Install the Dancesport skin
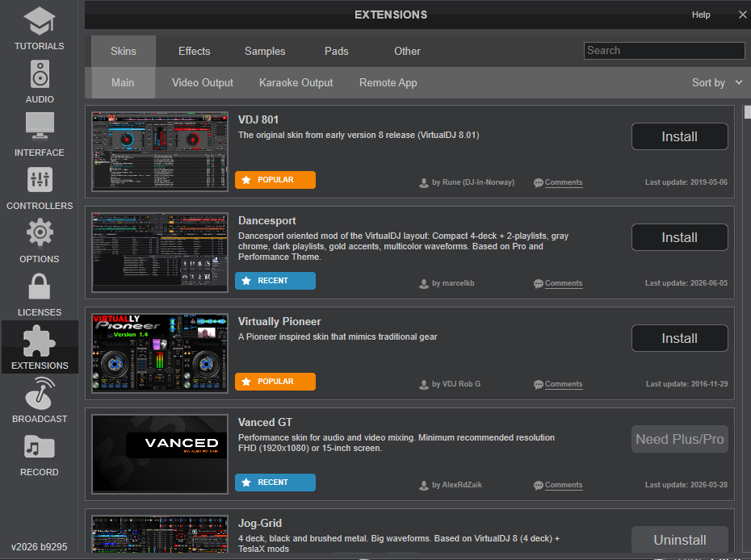The width and height of the screenshot is (751, 560). (680, 237)
